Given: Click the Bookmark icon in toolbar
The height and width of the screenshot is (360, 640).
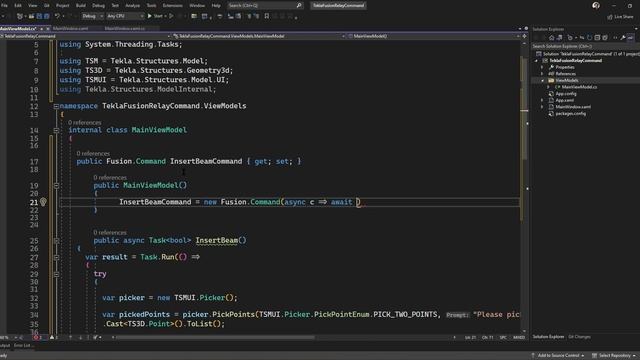Looking at the screenshot, I should [267, 16].
